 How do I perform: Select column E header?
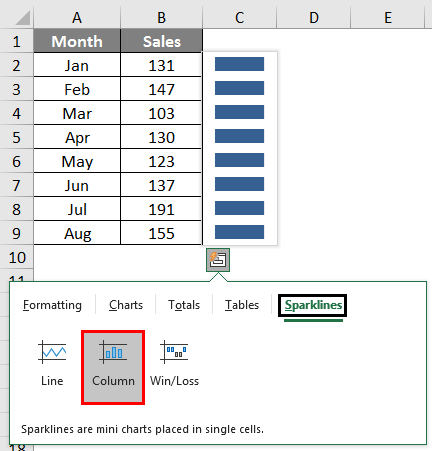click(388, 18)
